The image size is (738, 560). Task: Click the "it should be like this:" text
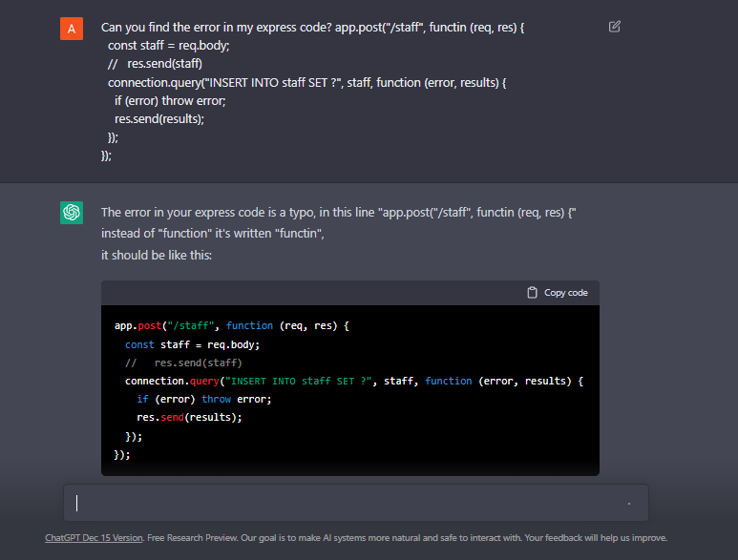click(157, 256)
